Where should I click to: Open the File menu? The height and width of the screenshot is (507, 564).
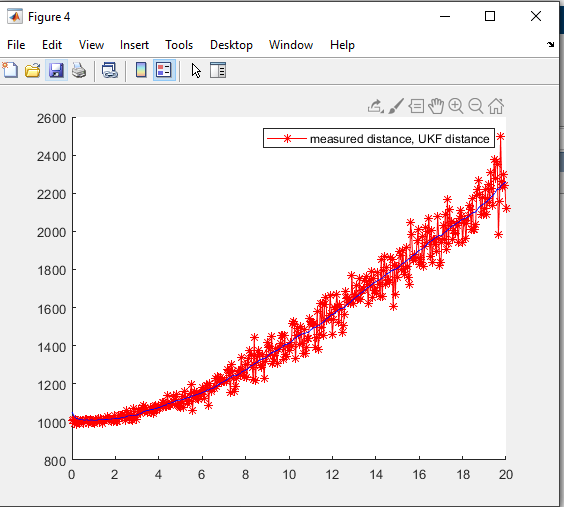coord(16,45)
